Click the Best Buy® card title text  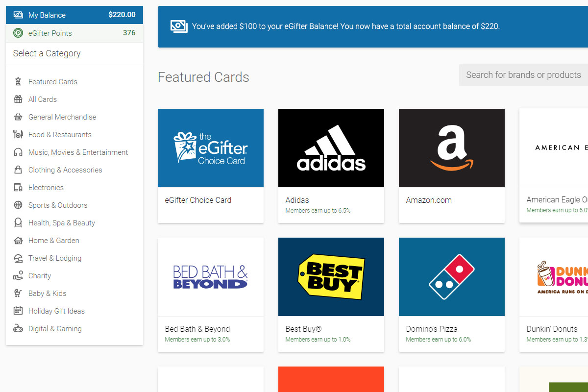coord(304,329)
